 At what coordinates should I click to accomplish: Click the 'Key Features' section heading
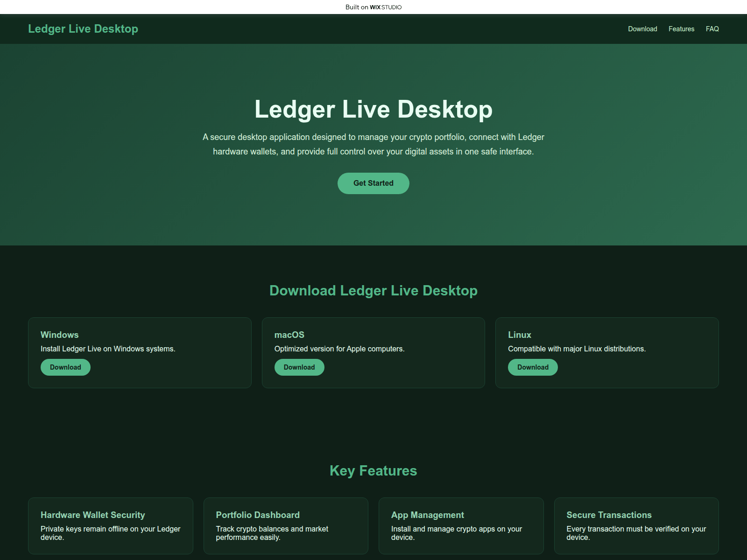click(373, 471)
